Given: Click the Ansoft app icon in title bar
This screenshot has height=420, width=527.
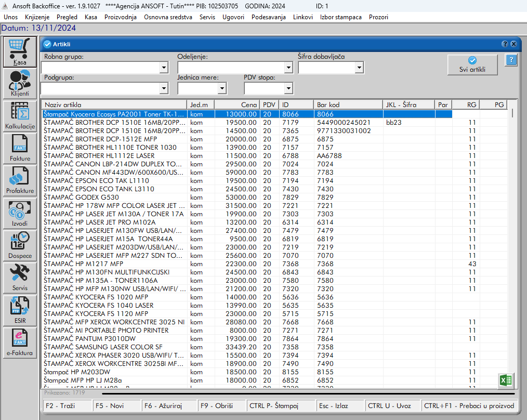Looking at the screenshot, I should [5, 6].
